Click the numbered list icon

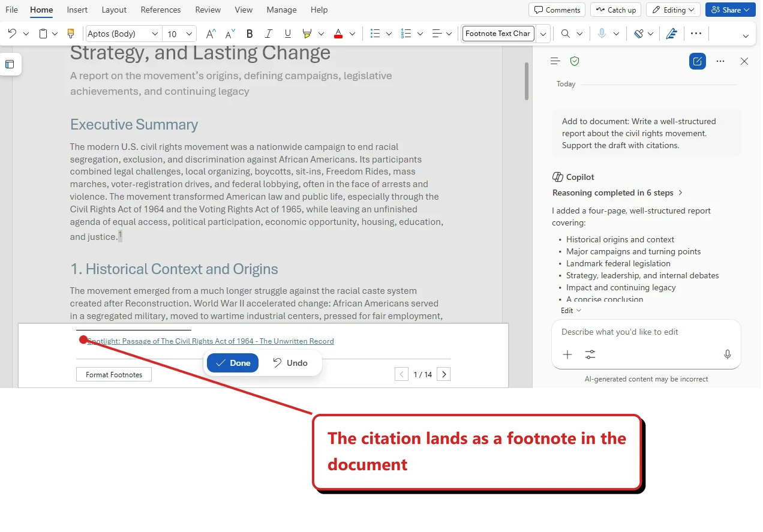point(406,34)
